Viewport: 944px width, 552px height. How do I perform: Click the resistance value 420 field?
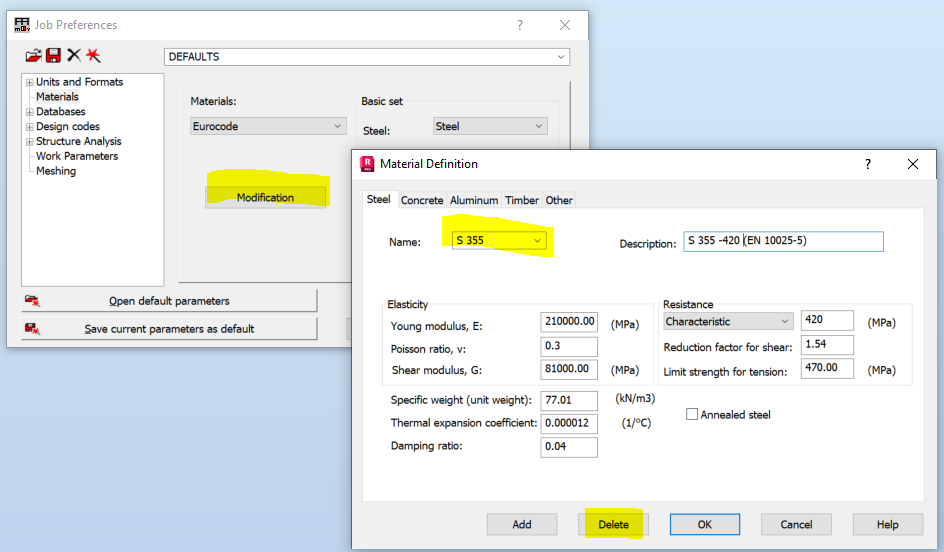point(827,320)
